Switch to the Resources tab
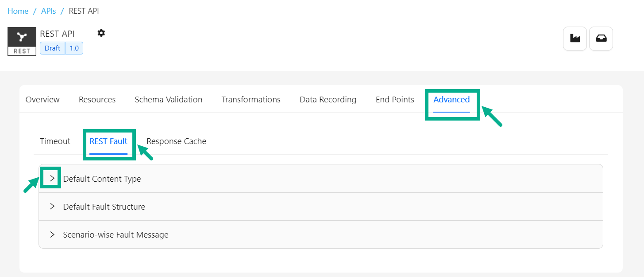 pyautogui.click(x=97, y=100)
